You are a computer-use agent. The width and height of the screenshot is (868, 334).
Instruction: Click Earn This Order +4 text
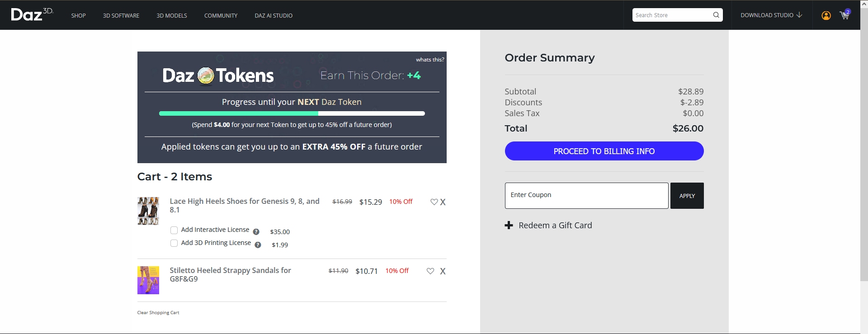point(371,75)
